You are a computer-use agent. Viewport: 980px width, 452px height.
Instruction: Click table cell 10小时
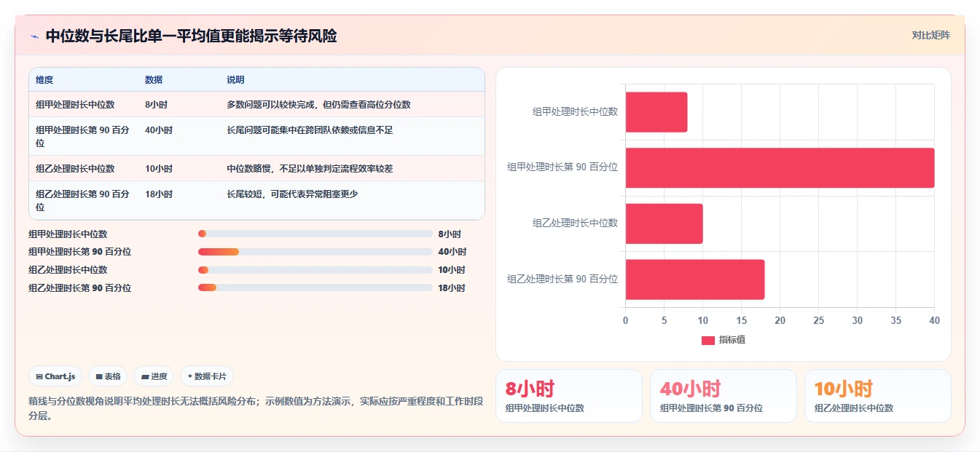point(159,168)
